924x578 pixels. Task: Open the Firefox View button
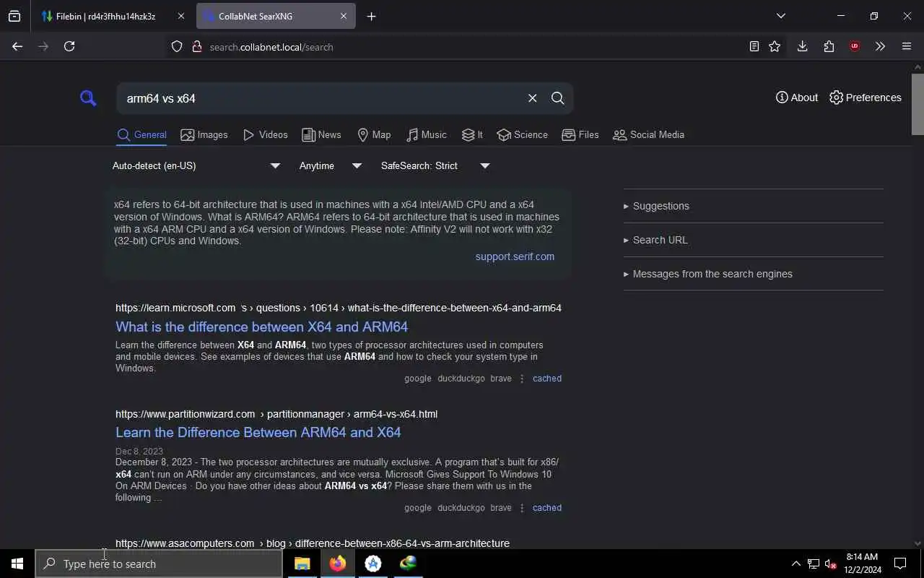point(14,16)
